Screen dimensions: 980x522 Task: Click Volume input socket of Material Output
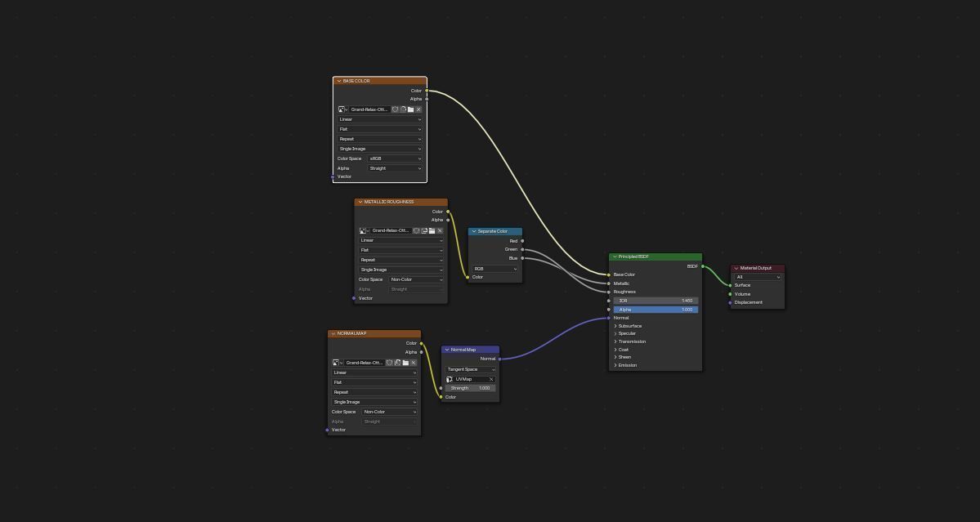(x=730, y=294)
